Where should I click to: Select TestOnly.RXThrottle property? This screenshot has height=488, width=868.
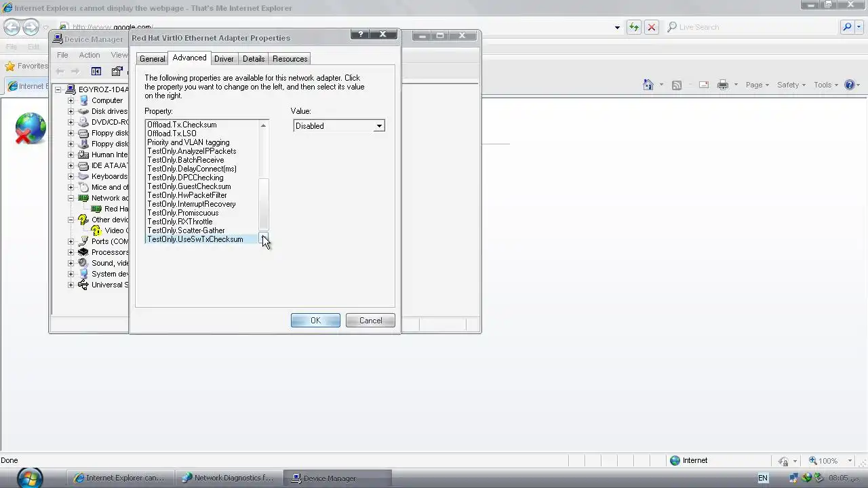click(x=180, y=222)
